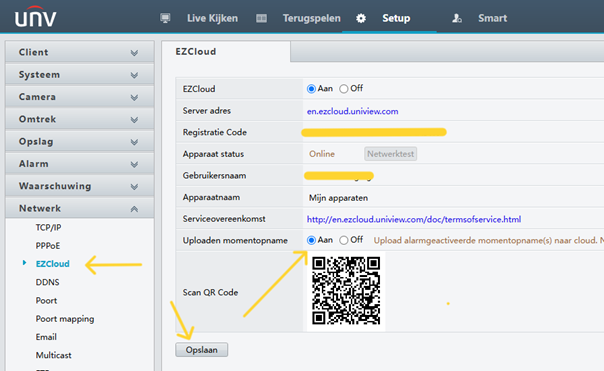Click the Server adres label

tap(206, 111)
